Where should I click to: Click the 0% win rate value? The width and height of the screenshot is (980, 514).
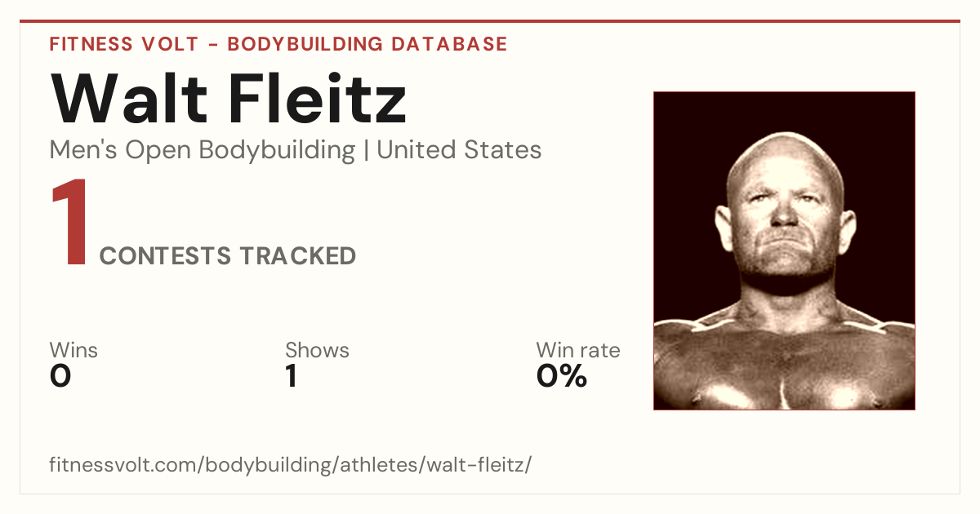[562, 376]
